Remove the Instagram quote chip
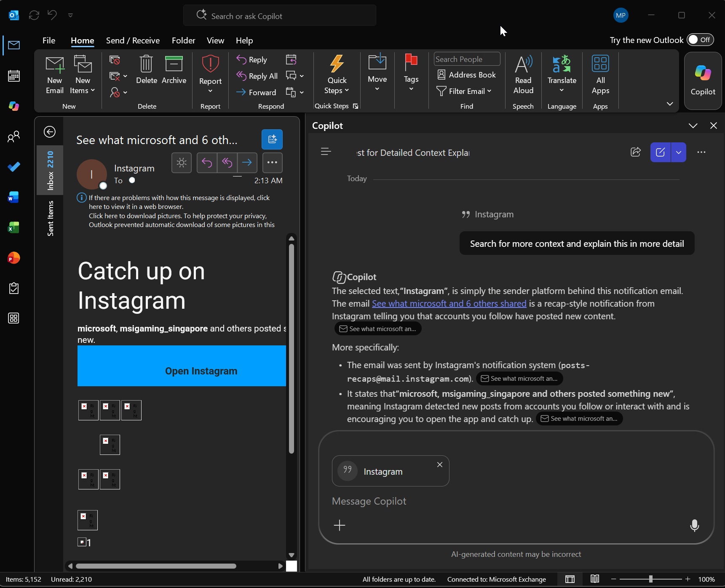Screen dimensions: 725x588 440,465
